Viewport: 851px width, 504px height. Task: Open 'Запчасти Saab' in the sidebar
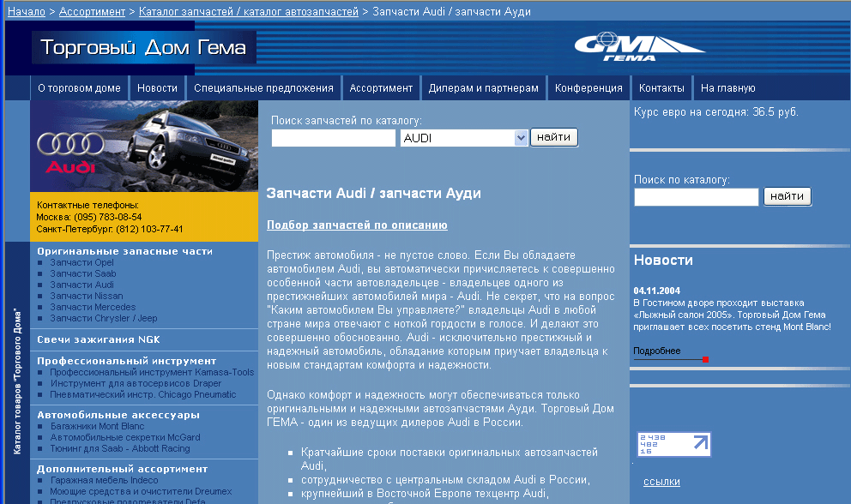[83, 274]
